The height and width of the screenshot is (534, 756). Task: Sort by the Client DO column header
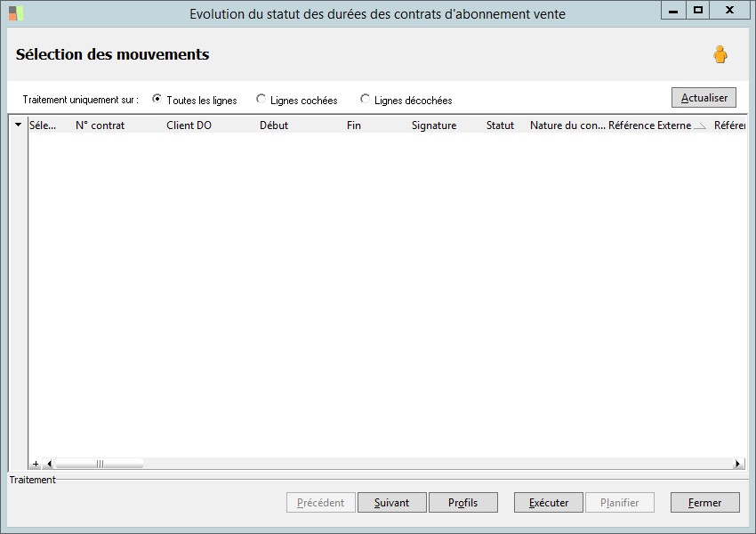pos(189,125)
